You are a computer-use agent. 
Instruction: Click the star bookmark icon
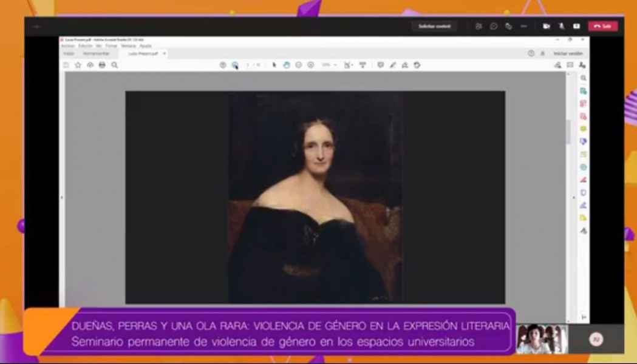pyautogui.click(x=78, y=65)
